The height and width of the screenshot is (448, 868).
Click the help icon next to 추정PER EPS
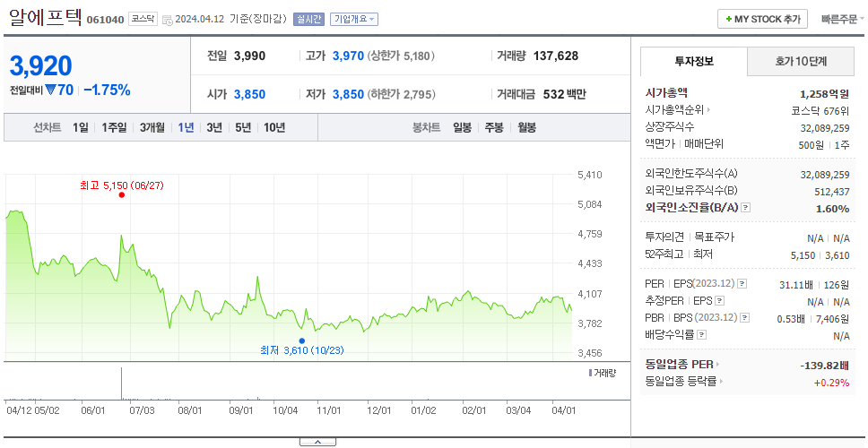pos(720,301)
